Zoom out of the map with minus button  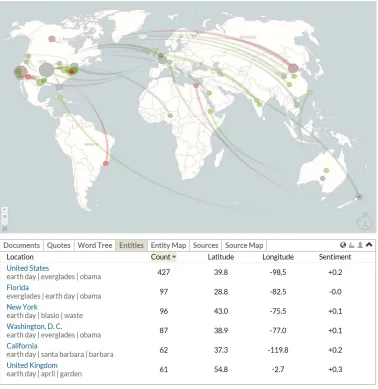pos(5,222)
